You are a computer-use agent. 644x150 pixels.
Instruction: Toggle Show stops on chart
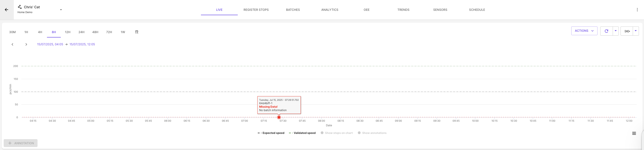point(337,133)
